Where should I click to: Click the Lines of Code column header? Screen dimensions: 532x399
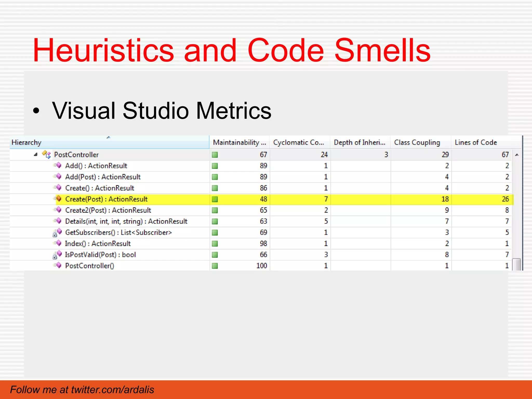(x=476, y=142)
